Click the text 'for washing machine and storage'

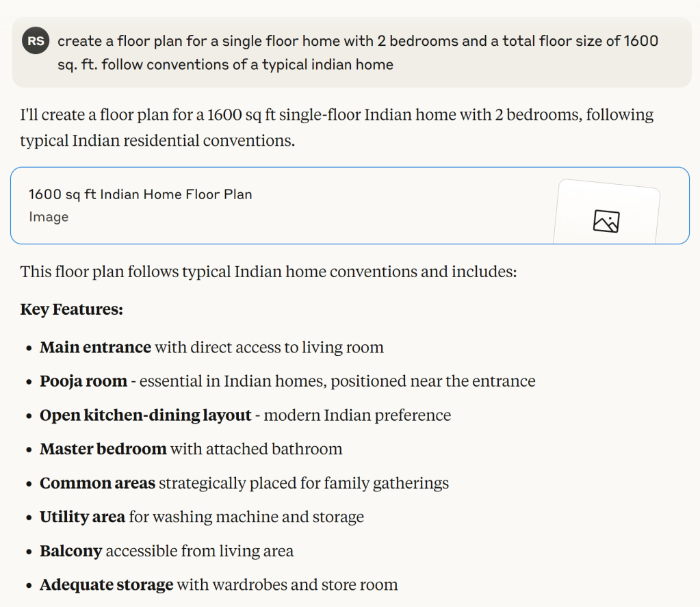(246, 517)
